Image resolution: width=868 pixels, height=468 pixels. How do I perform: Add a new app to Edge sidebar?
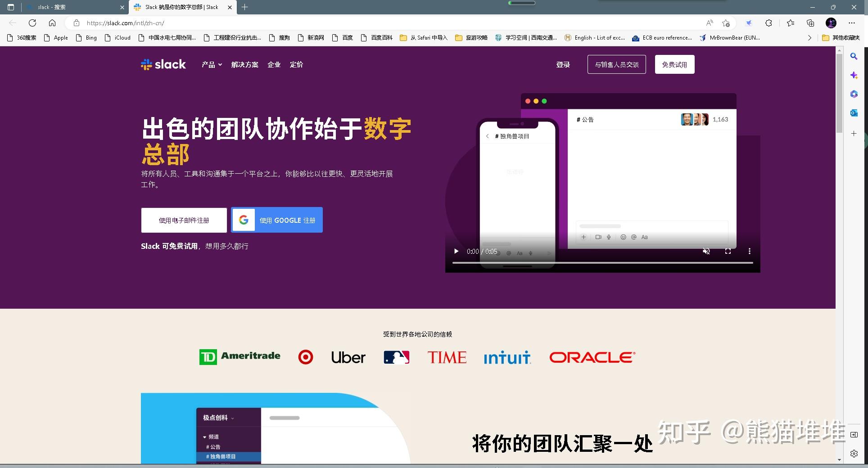click(854, 134)
